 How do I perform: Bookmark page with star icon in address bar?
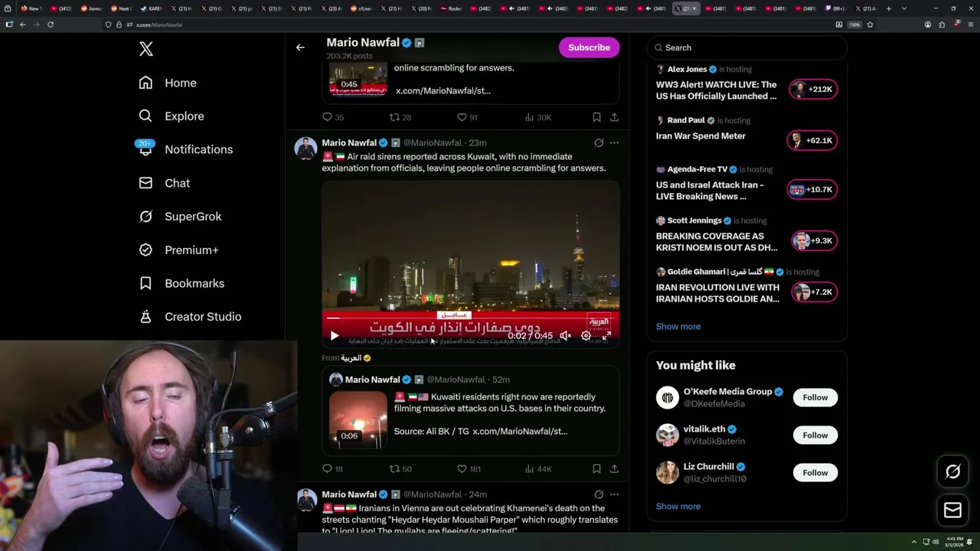870,24
